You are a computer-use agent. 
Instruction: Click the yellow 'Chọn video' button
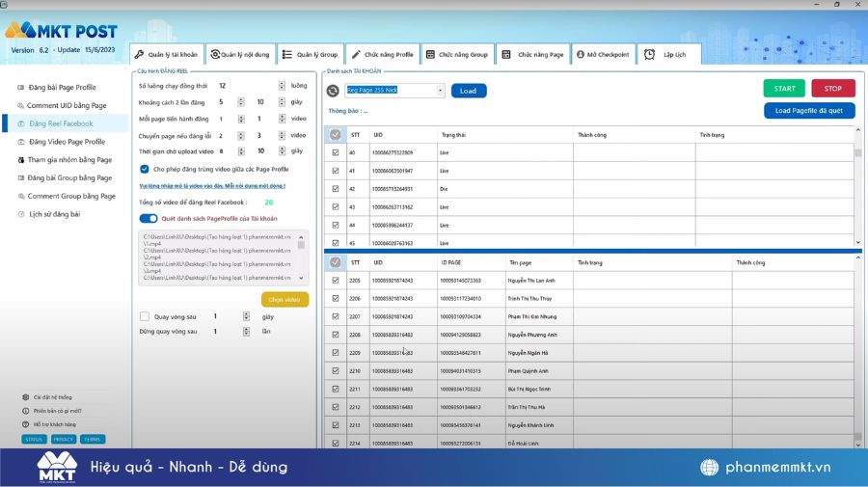point(285,300)
